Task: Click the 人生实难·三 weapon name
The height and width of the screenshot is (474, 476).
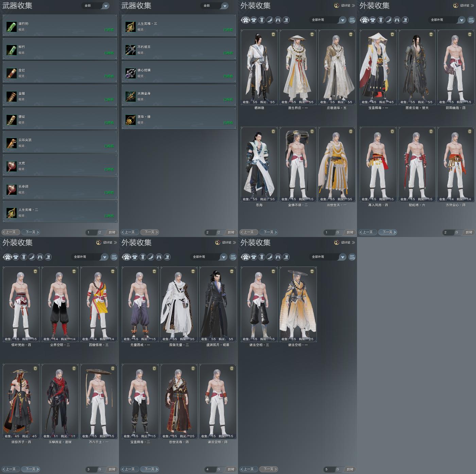Action: pyautogui.click(x=147, y=24)
